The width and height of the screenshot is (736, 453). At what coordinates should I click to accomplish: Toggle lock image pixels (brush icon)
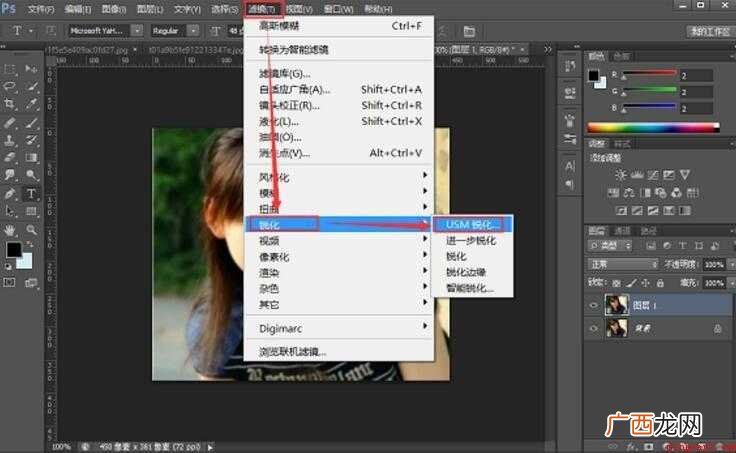[631, 283]
